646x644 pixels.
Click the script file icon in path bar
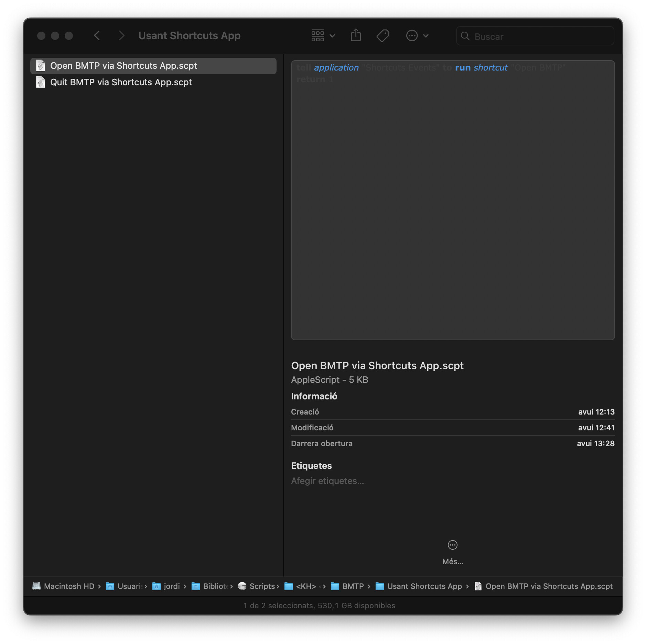(478, 586)
